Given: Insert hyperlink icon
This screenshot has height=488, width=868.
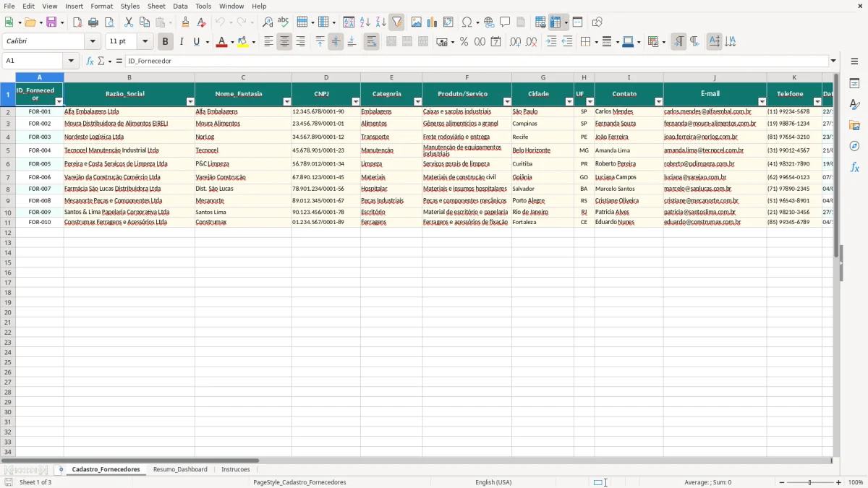Looking at the screenshot, I should point(490,22).
